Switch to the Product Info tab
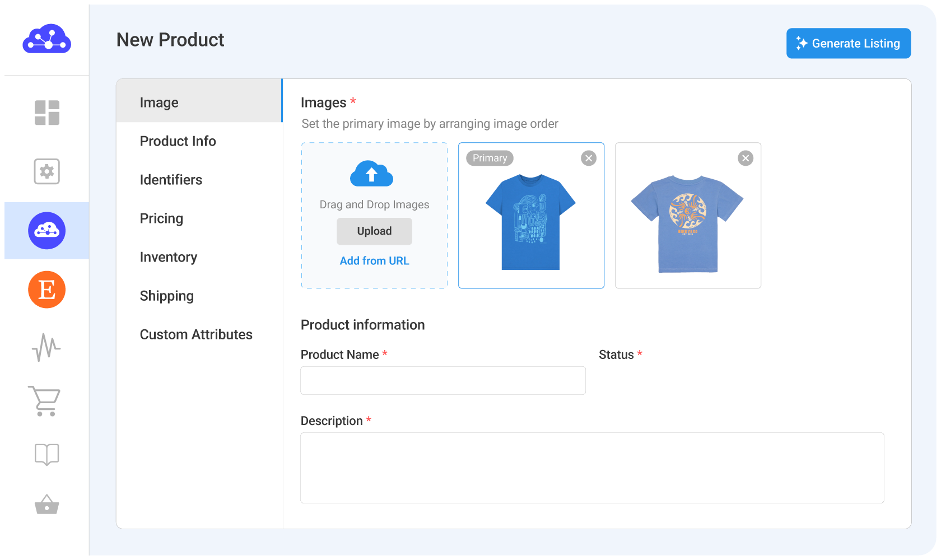The height and width of the screenshot is (560, 941). click(178, 141)
